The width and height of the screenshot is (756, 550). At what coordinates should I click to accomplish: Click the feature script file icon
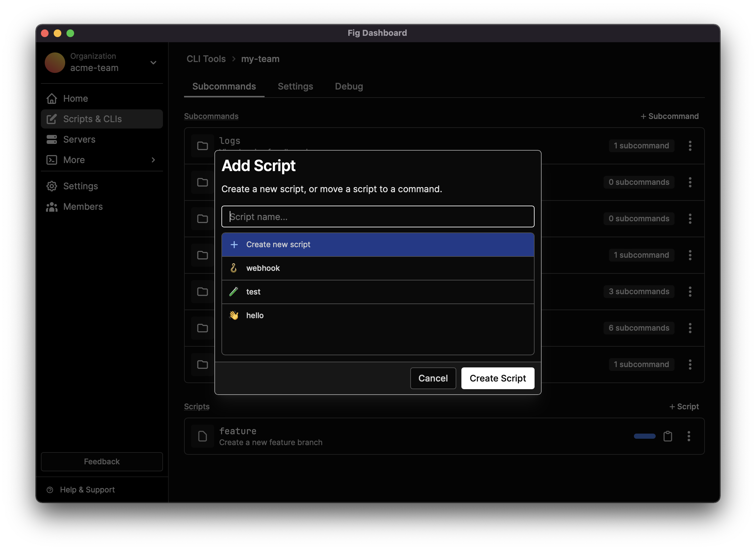202,436
